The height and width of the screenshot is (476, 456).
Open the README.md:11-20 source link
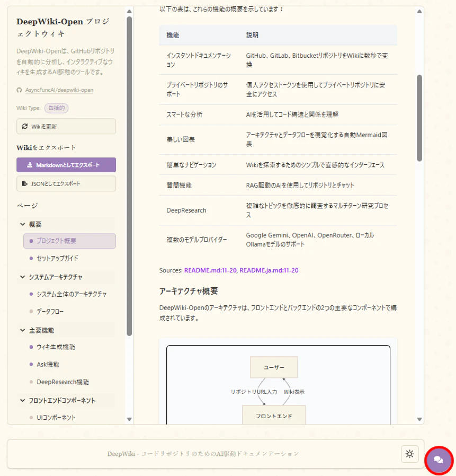(210, 270)
